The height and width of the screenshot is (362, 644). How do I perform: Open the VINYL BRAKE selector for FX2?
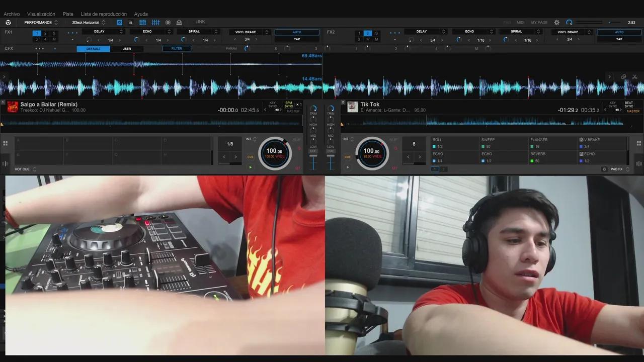click(568, 32)
